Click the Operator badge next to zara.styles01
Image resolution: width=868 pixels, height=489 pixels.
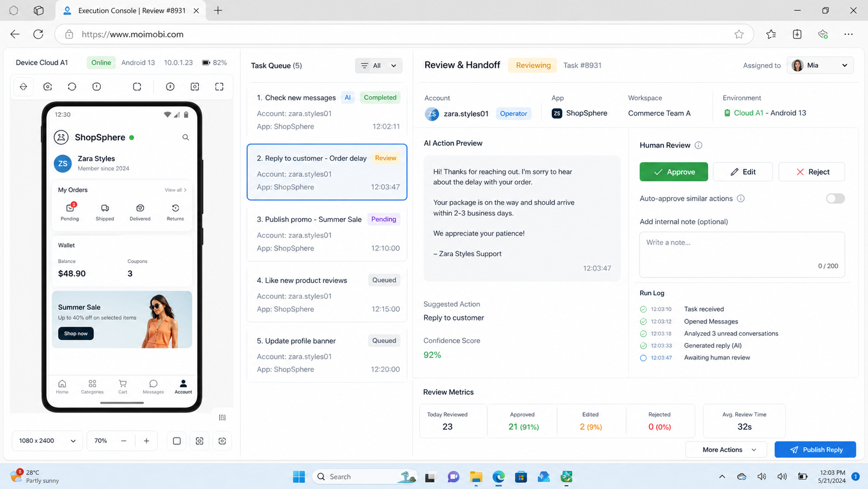[x=513, y=113]
